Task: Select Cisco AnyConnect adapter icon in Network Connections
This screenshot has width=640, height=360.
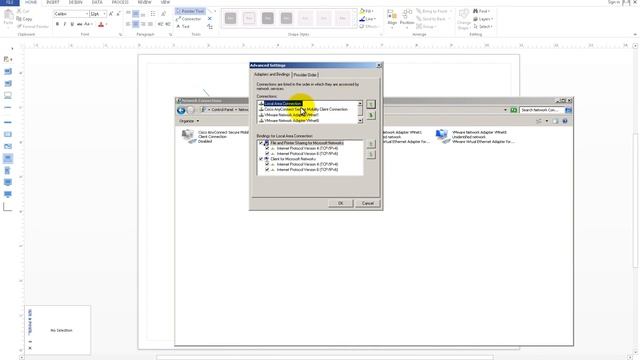Action: 188,136
